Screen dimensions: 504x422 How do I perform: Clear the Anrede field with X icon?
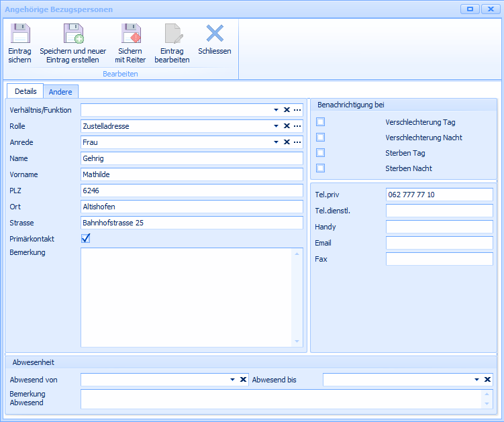point(287,142)
